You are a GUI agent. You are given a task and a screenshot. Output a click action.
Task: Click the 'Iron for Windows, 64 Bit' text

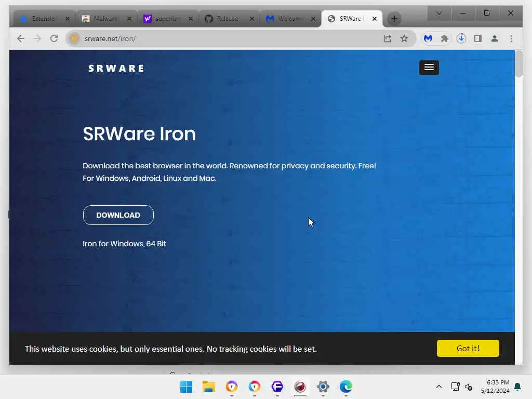[x=124, y=244]
